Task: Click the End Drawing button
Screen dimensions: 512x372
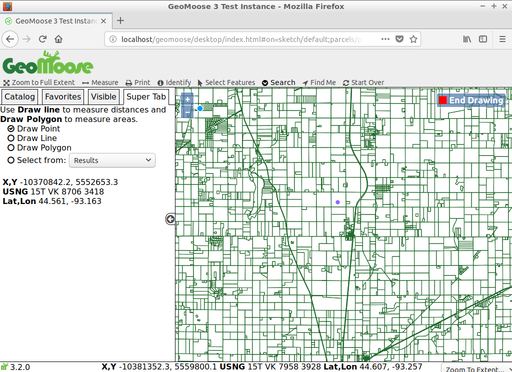Action: [x=471, y=100]
